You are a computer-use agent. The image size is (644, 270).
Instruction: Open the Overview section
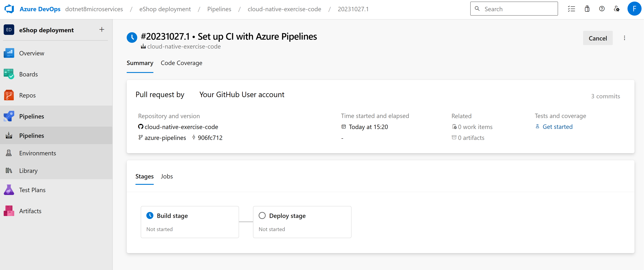pos(32,53)
